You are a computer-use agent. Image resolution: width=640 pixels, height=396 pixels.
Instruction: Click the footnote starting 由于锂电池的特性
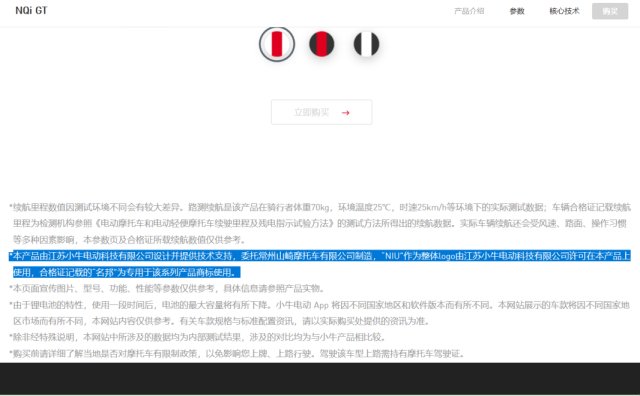point(320,313)
